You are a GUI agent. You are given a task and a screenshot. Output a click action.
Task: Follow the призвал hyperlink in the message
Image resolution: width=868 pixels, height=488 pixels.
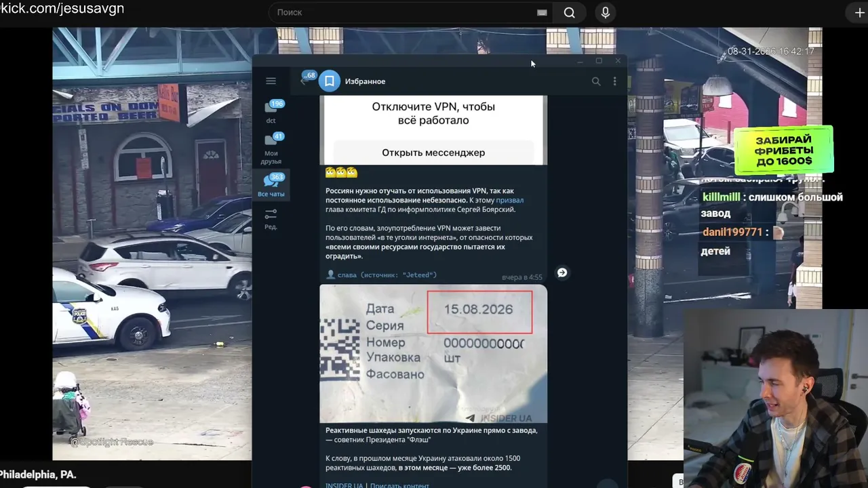coord(509,200)
